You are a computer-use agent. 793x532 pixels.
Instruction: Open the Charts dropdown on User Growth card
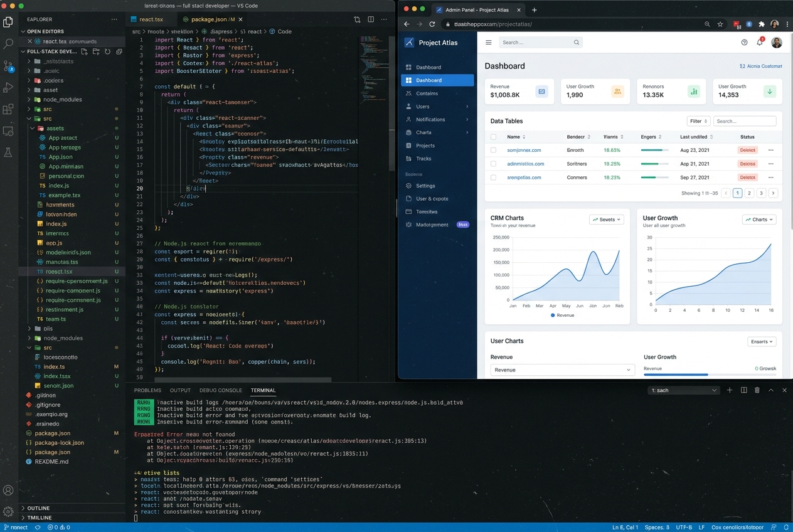[x=759, y=220]
